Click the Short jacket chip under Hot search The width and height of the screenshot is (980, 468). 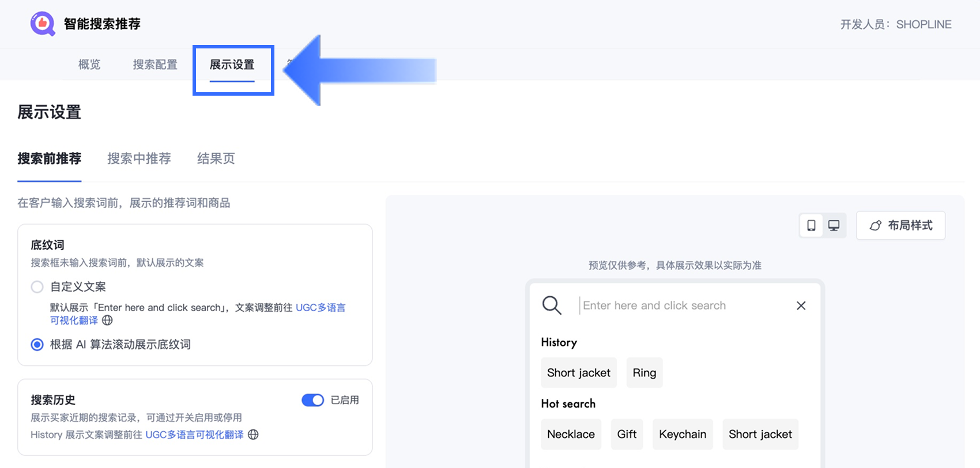click(x=760, y=435)
